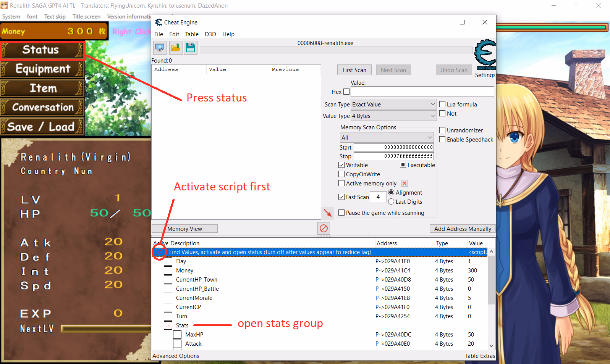Click the First Scan button
This screenshot has width=610, height=364.
(354, 70)
